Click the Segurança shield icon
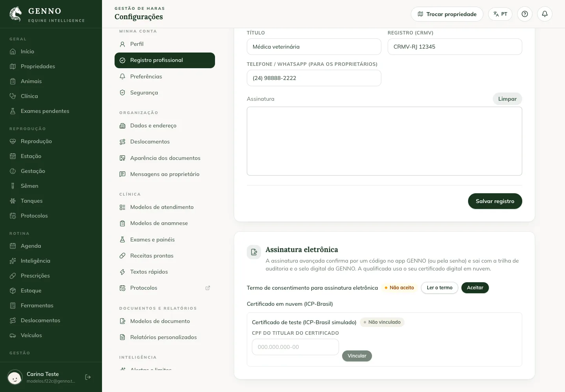Screen dimensions: 565x392 coord(122,93)
